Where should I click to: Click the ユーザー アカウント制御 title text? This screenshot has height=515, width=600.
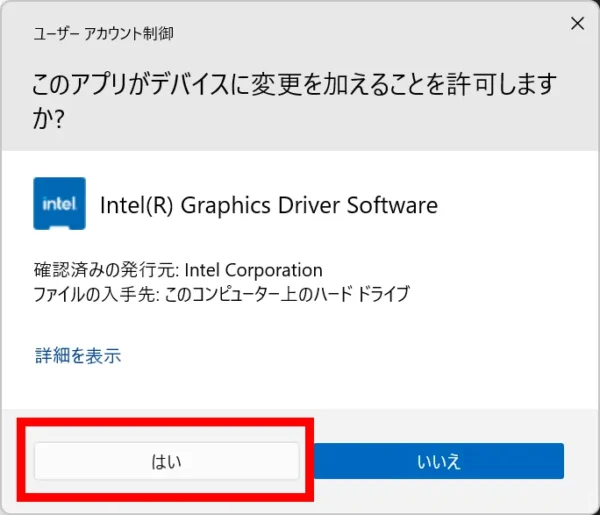pyautogui.click(x=103, y=34)
